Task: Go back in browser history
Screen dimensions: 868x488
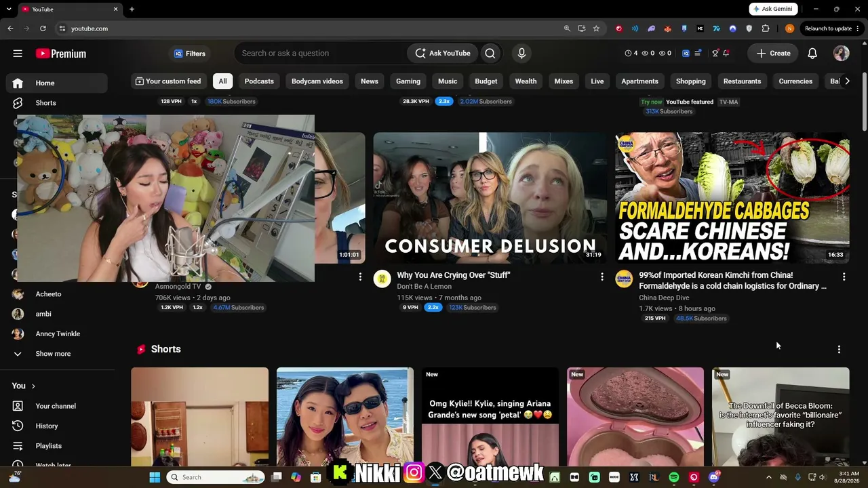Action: (10, 28)
